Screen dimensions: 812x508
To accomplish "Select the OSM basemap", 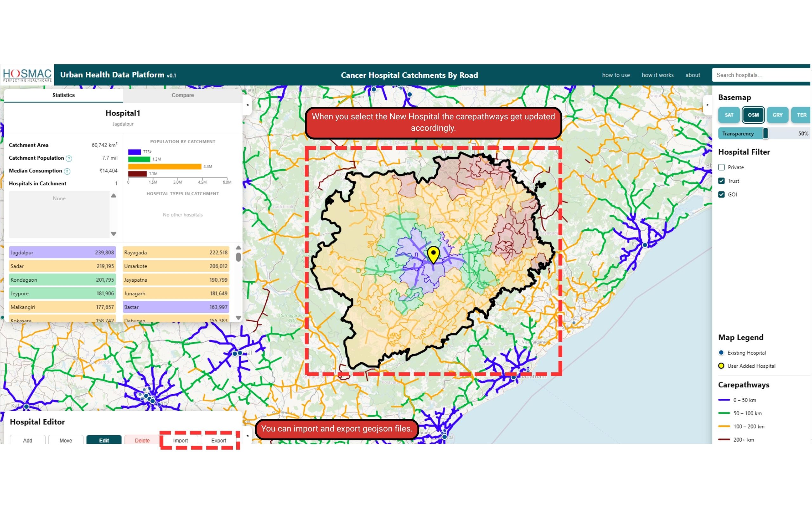I will pos(753,115).
